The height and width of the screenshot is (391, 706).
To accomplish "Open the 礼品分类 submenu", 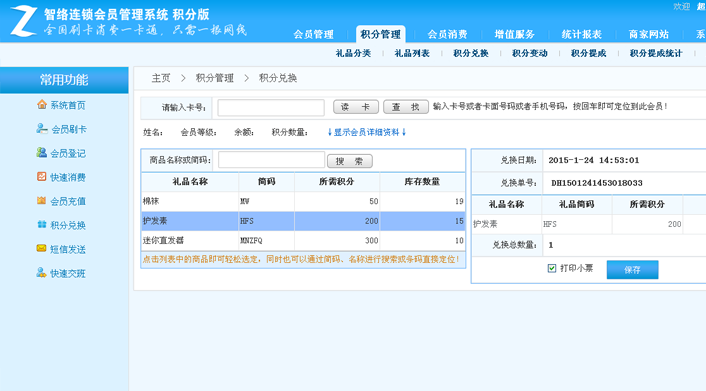I will (x=353, y=53).
